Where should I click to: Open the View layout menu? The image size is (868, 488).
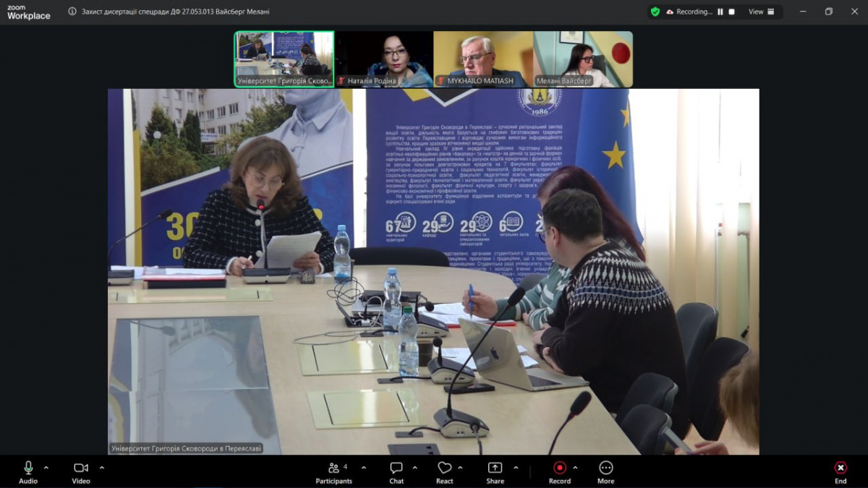[x=761, y=12]
